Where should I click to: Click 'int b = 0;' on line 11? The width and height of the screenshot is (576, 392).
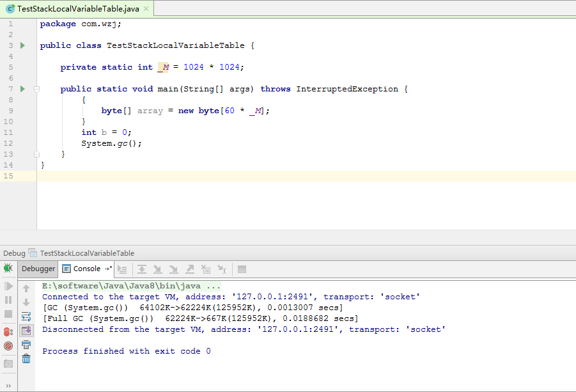106,132
